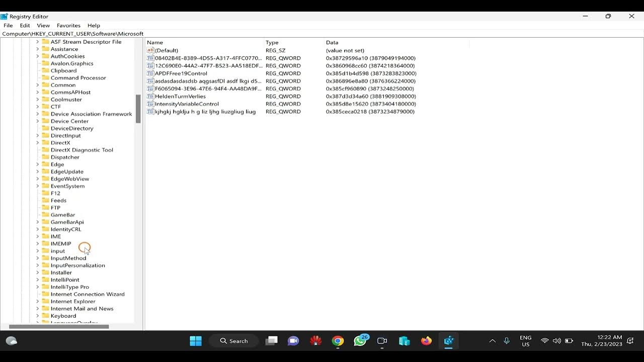Click the HeldenTurmVerlies QWORD value icon
Screen dimensions: 644x362
coord(150,96)
